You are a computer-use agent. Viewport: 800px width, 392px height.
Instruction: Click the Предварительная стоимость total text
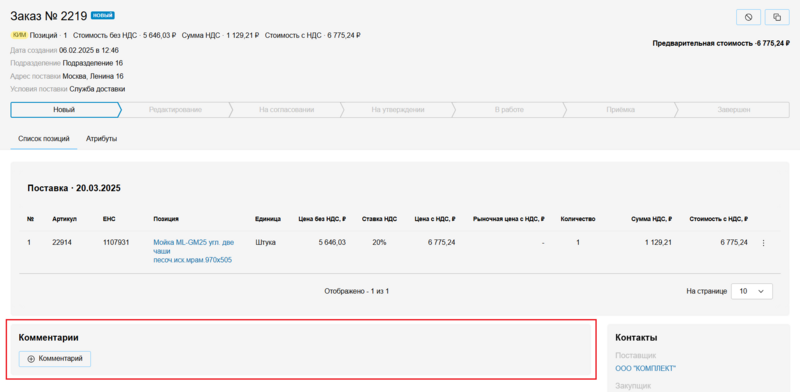click(x=721, y=44)
